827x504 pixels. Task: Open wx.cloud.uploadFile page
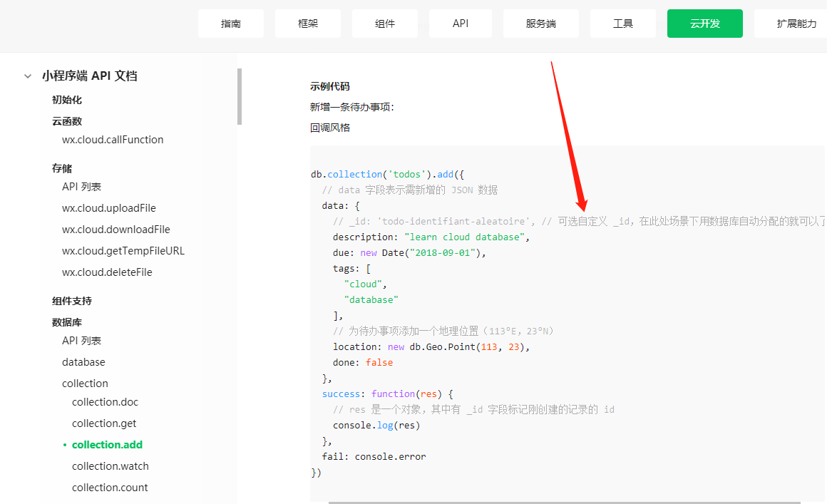[x=109, y=208]
